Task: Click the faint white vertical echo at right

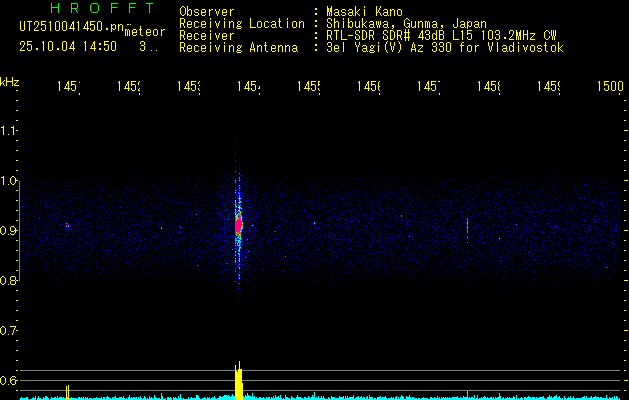Action: tap(467, 226)
